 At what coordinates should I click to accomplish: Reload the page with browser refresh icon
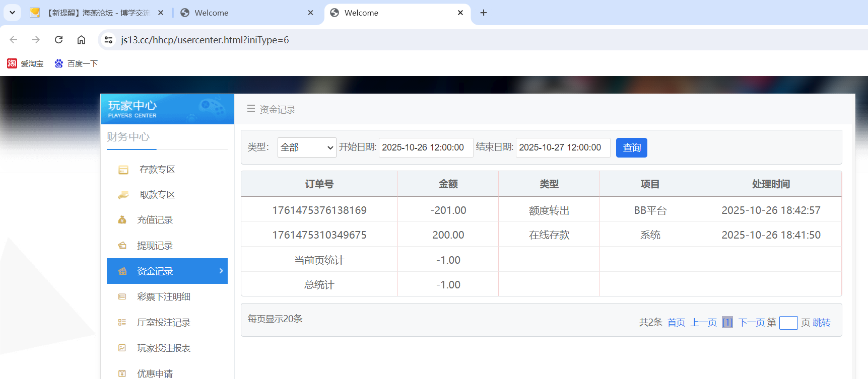(x=58, y=40)
